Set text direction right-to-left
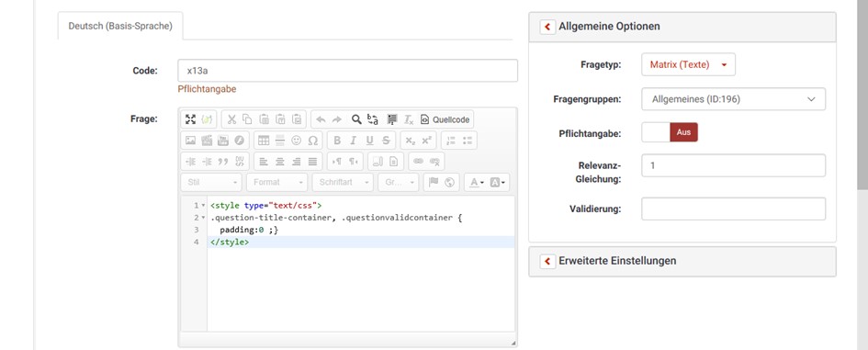 353,161
